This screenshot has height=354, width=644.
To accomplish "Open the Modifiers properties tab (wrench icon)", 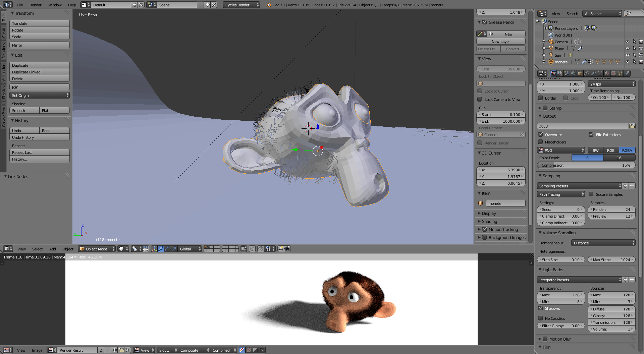I will pos(593,73).
